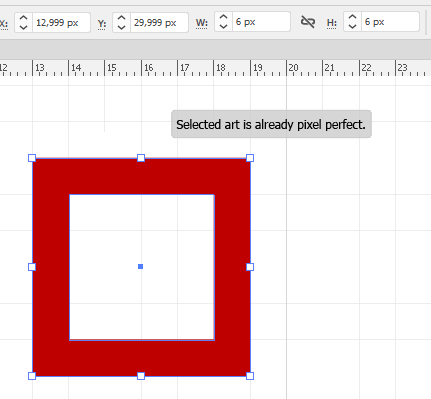This screenshot has width=431, height=399.
Task: Click ruler mark 20
Action: (293, 68)
